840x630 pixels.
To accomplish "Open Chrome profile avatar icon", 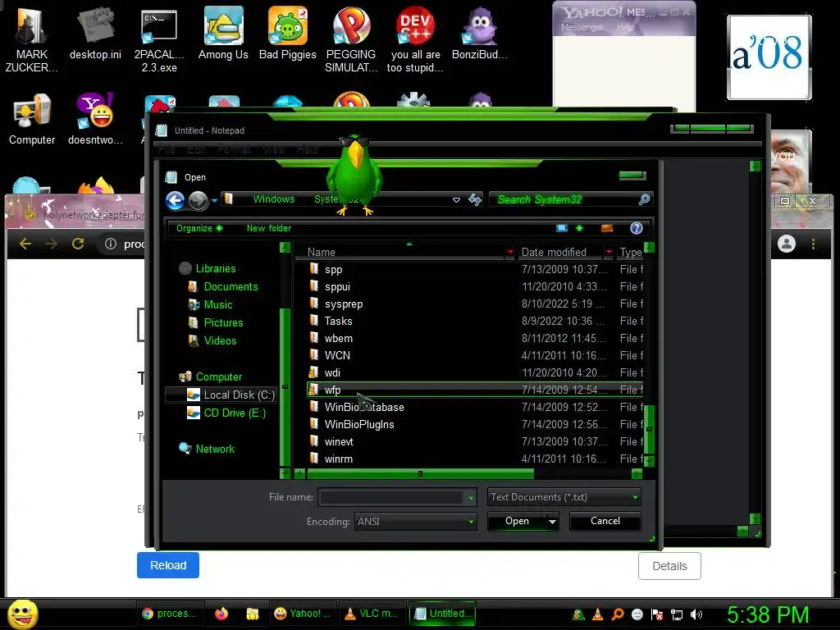I will point(787,244).
